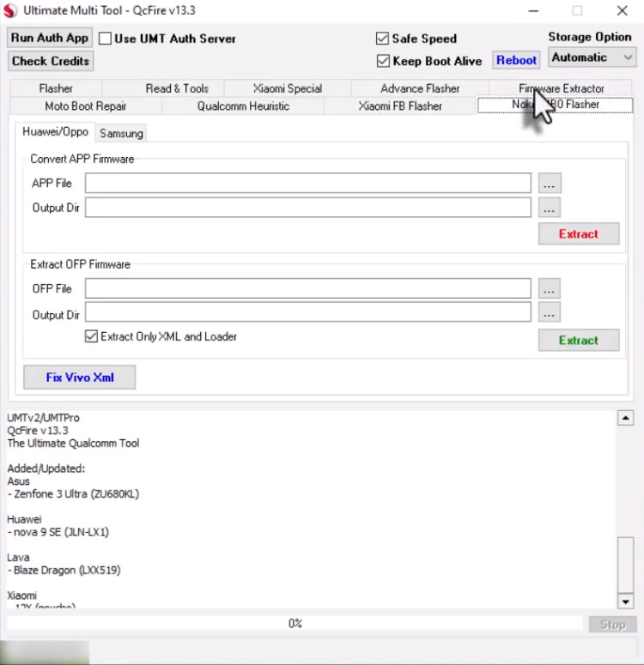
Task: Click the log scrollbar down arrow
Action: (x=625, y=601)
